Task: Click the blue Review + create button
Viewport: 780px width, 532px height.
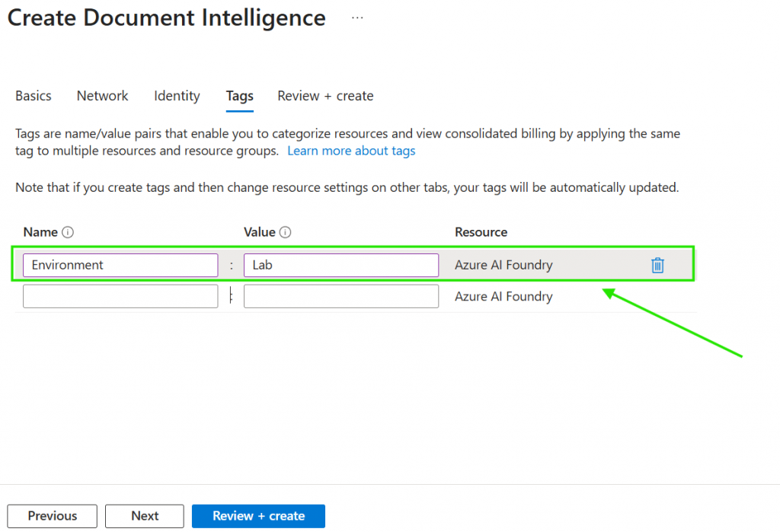Action: (258, 516)
